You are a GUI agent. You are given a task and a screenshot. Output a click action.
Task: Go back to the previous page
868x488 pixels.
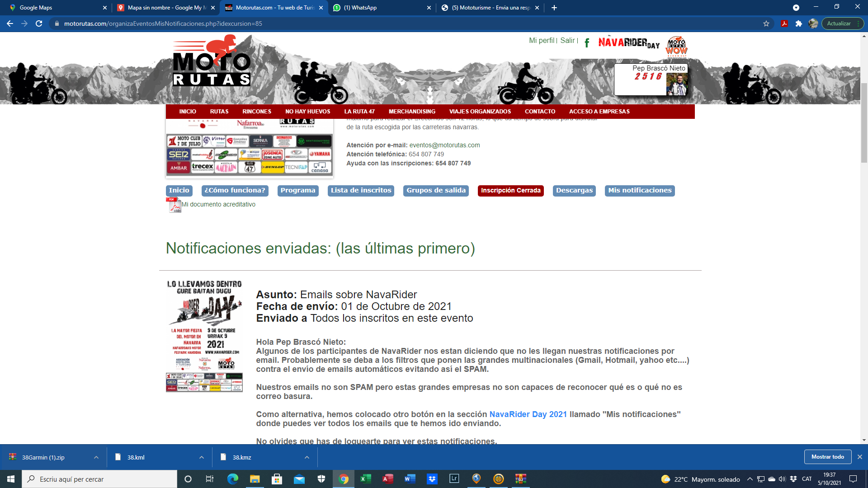pos(10,23)
